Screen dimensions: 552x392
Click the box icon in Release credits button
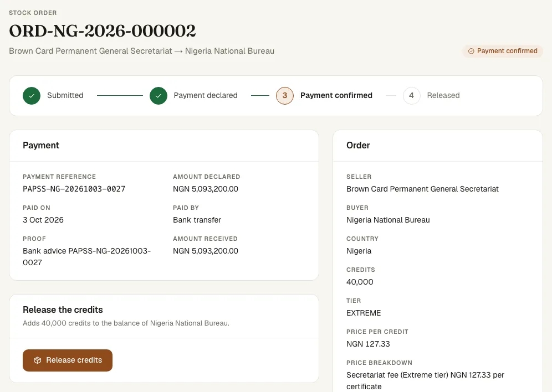37,360
